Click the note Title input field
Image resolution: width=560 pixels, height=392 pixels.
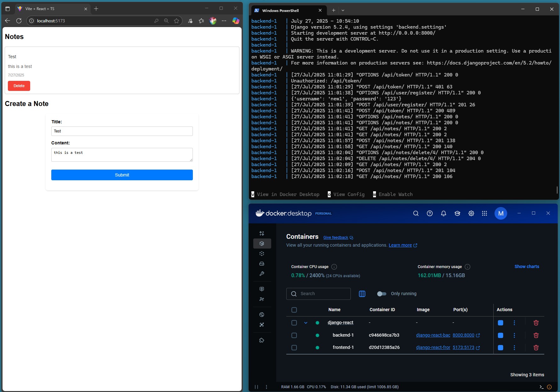click(x=122, y=131)
